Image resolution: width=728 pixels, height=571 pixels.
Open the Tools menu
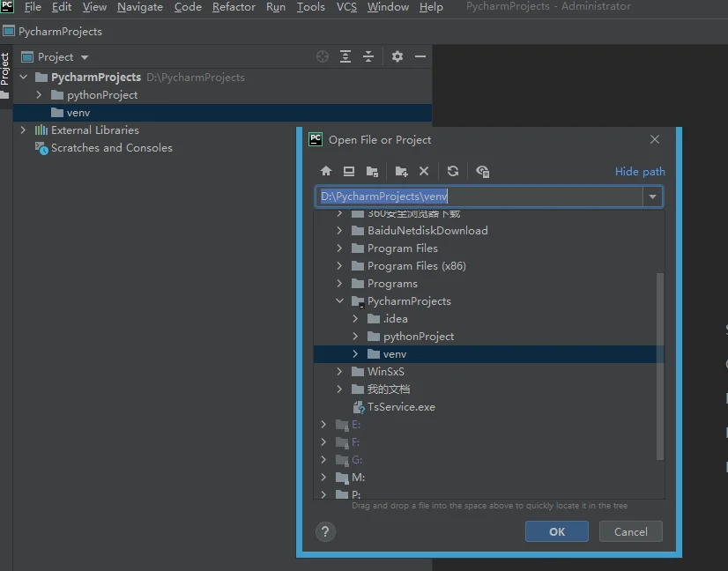310,7
